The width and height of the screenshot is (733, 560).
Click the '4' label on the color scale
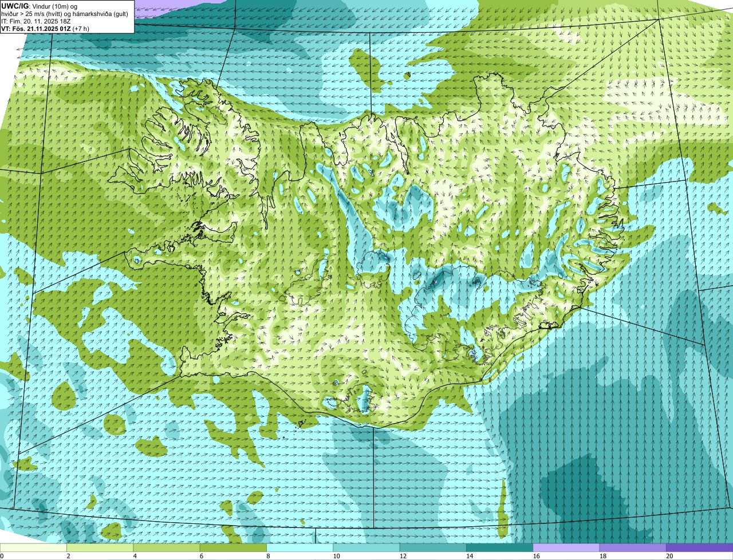pyautogui.click(x=135, y=556)
